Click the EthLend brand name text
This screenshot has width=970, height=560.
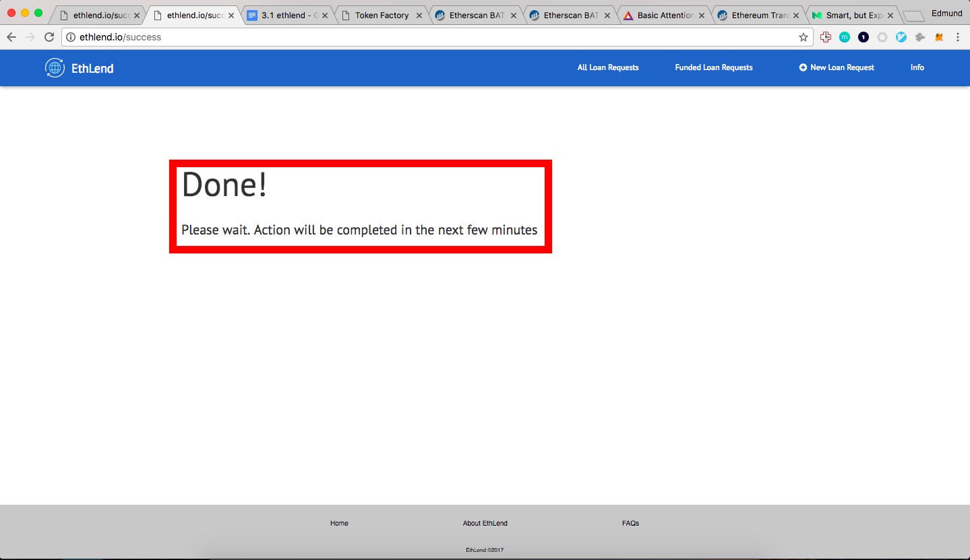[x=92, y=68]
